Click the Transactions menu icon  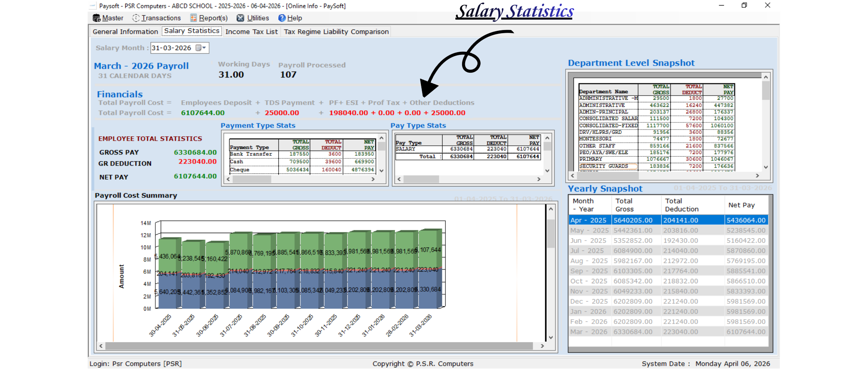pos(136,18)
